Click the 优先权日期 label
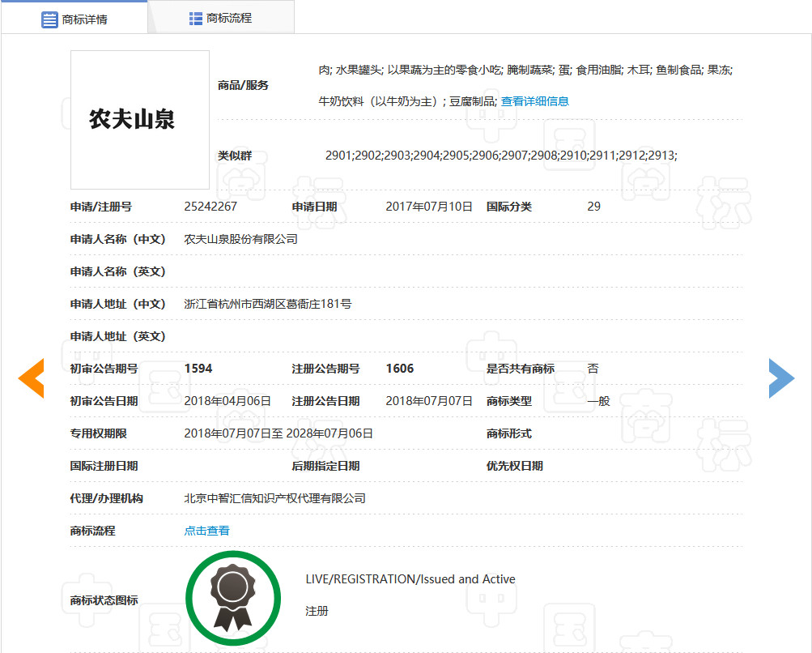This screenshot has width=812, height=653. pyautogui.click(x=514, y=466)
